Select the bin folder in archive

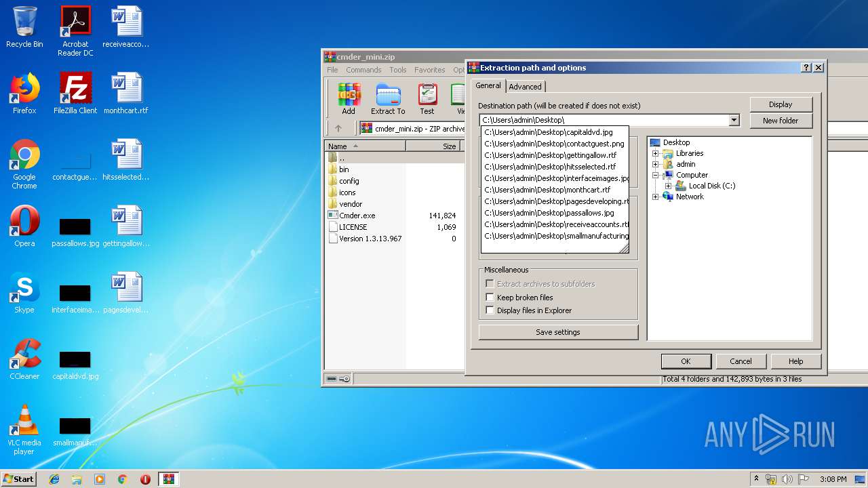pyautogui.click(x=344, y=169)
